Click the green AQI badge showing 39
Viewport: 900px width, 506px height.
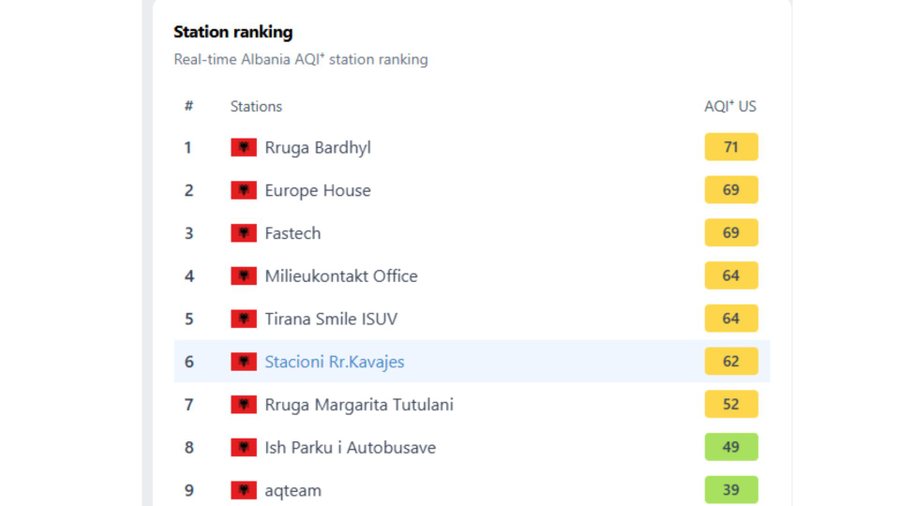click(x=731, y=490)
